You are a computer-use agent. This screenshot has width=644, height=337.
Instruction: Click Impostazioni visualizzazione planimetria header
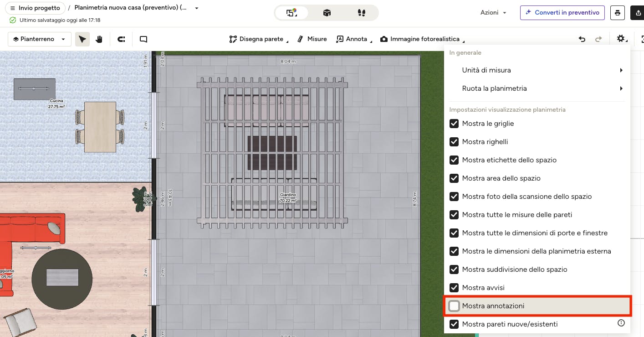pos(507,109)
